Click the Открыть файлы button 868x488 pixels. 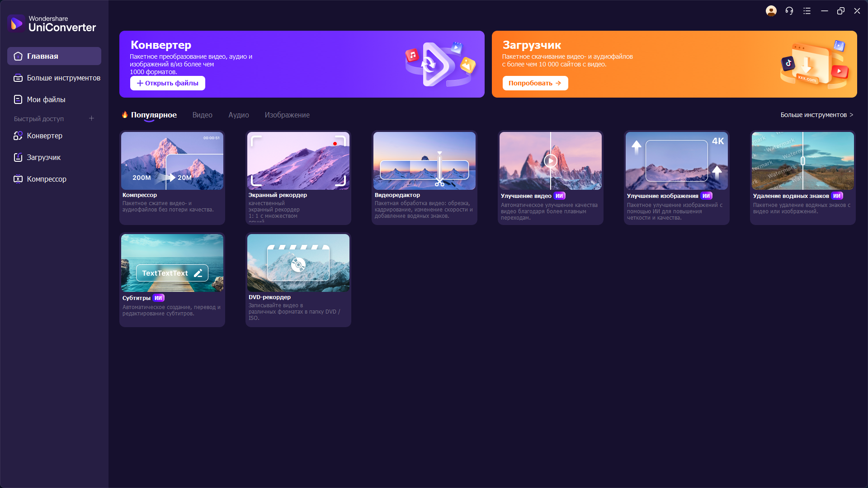coord(168,83)
